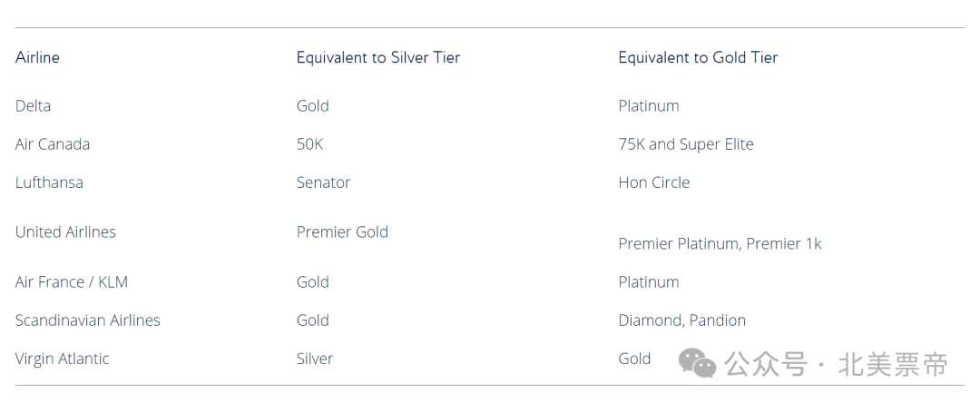Viewport: 980px width, 404px height.
Task: Select the Airline column header
Action: 37,57
